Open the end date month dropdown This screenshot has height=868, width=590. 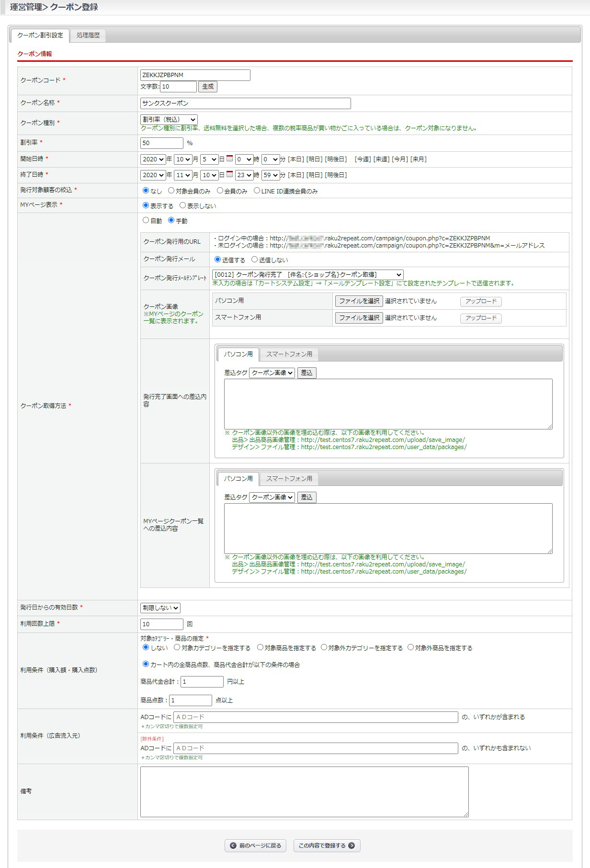point(183,175)
